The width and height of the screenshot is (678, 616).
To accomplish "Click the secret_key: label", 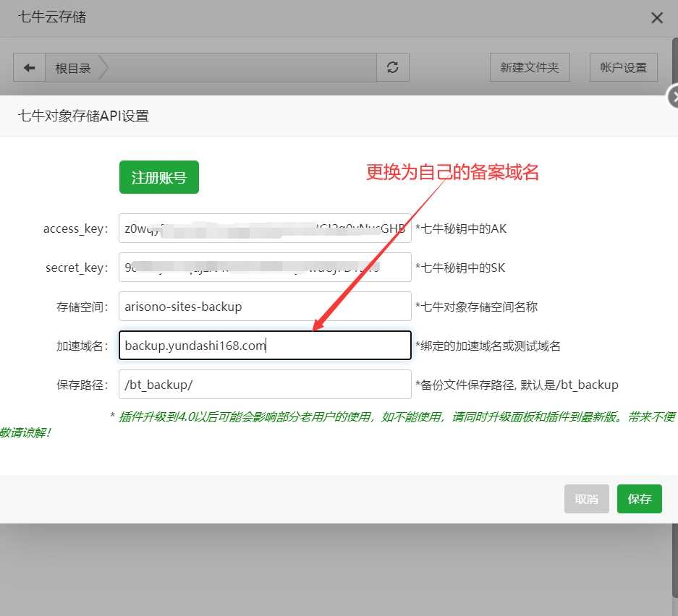I will point(77,268).
